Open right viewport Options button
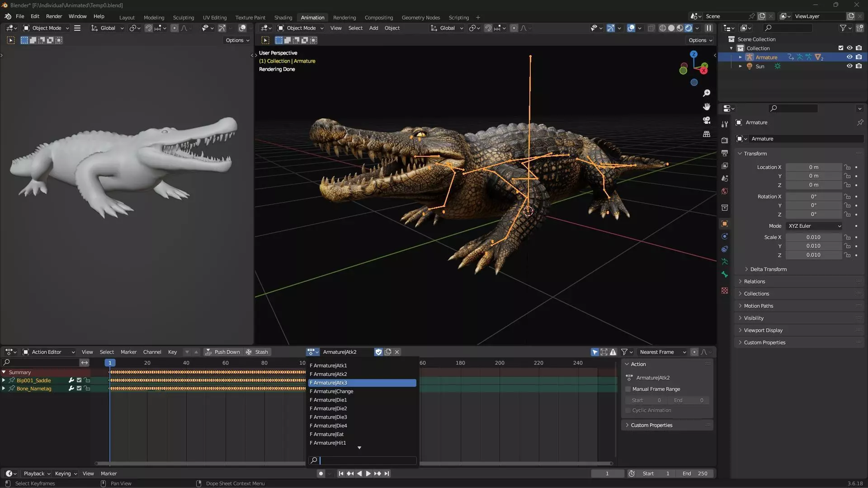The image size is (868, 488). pyautogui.click(x=700, y=40)
